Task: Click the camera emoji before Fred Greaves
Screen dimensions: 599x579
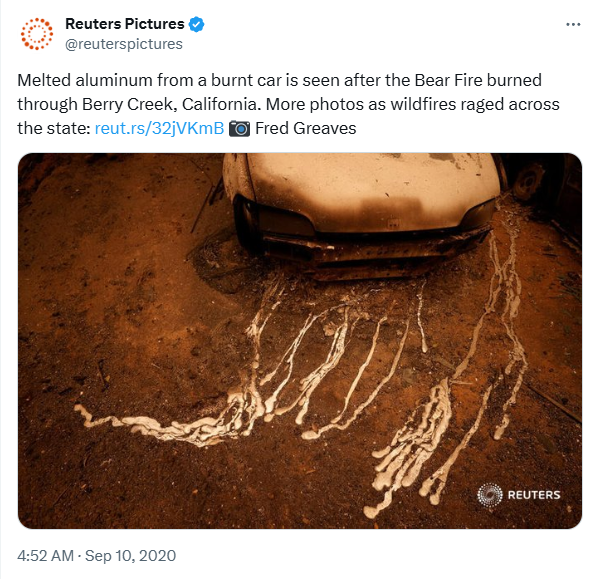Action: pos(240,129)
